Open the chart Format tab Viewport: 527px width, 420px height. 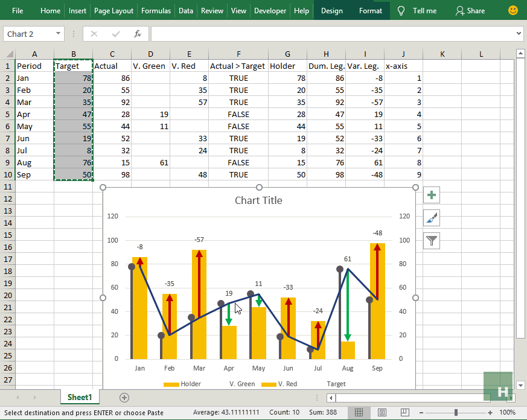(371, 11)
